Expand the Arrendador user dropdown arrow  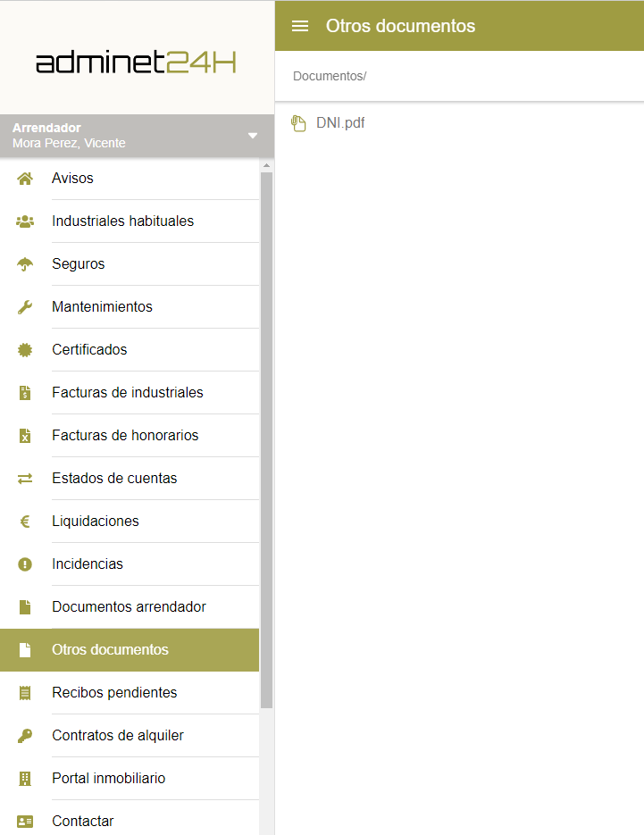(253, 135)
